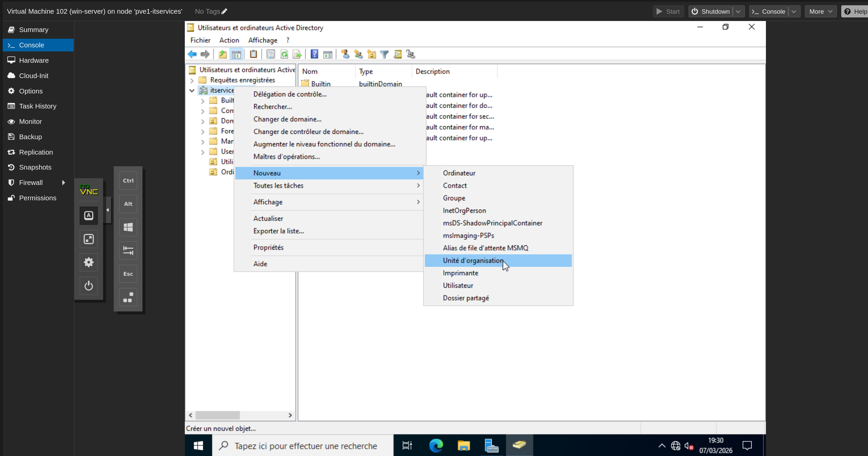Click the up one level folder icon

point(223,54)
